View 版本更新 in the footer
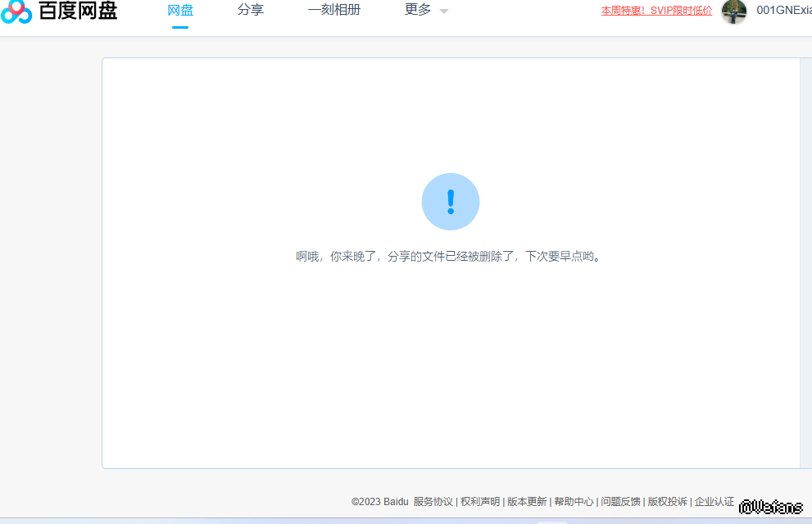This screenshot has width=812, height=524. point(527,502)
